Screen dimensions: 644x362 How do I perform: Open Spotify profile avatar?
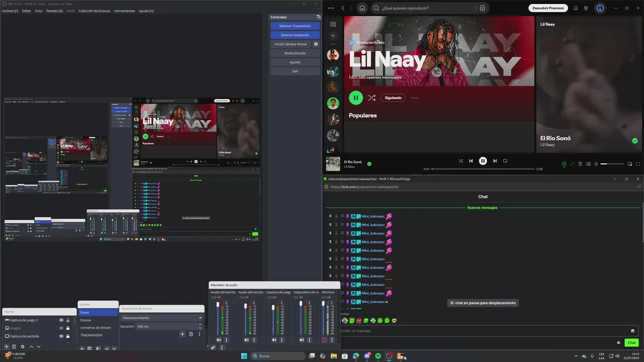coord(600,8)
